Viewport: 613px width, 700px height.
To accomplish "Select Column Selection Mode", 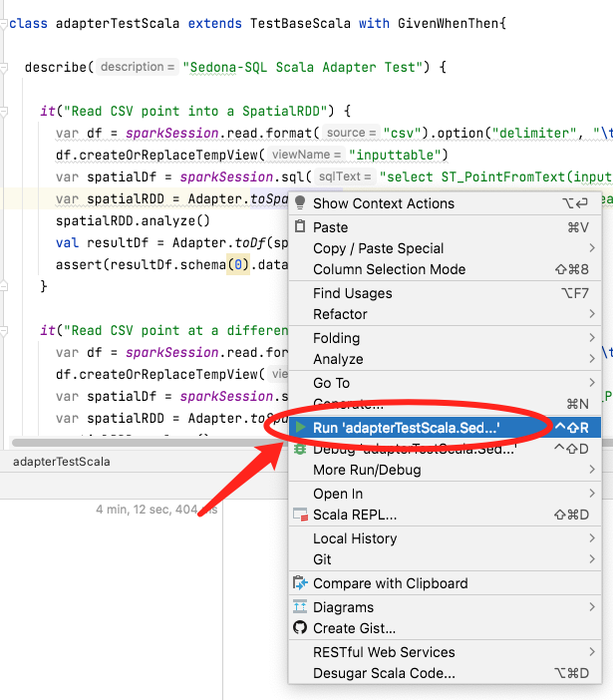I will 389,269.
